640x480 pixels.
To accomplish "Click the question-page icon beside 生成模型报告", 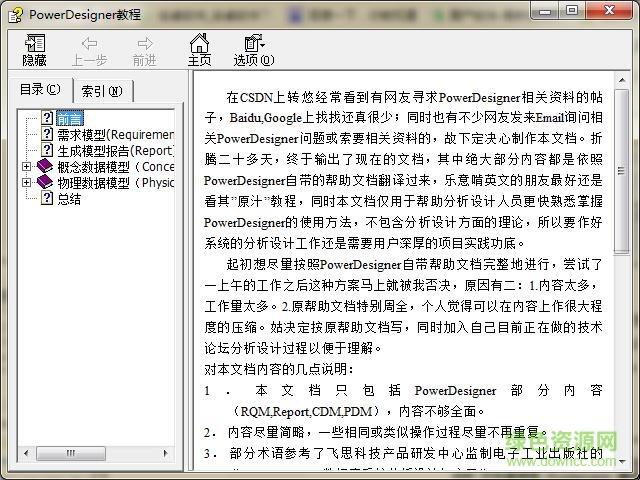I will point(47,150).
